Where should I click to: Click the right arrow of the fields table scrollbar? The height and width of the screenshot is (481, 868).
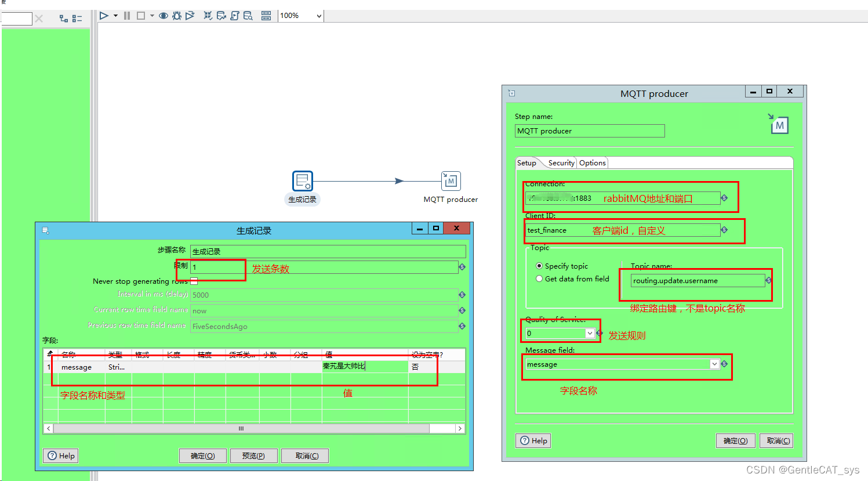[x=460, y=428]
